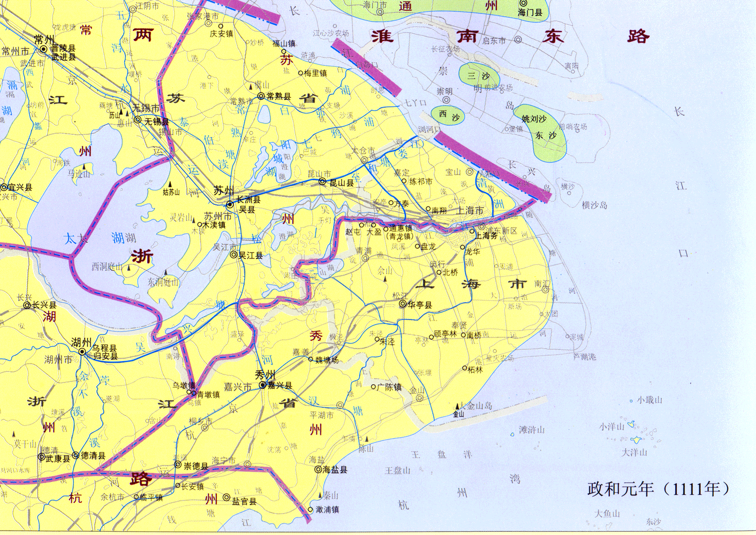Click the '龙华' place label
The image size is (756, 535).
[472, 251]
